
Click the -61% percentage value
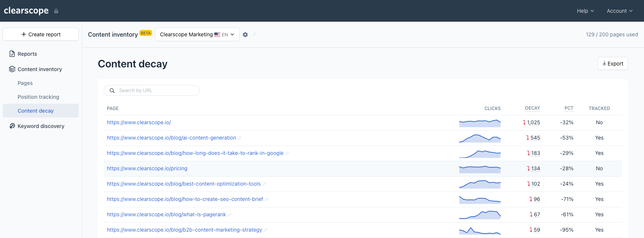(567, 214)
